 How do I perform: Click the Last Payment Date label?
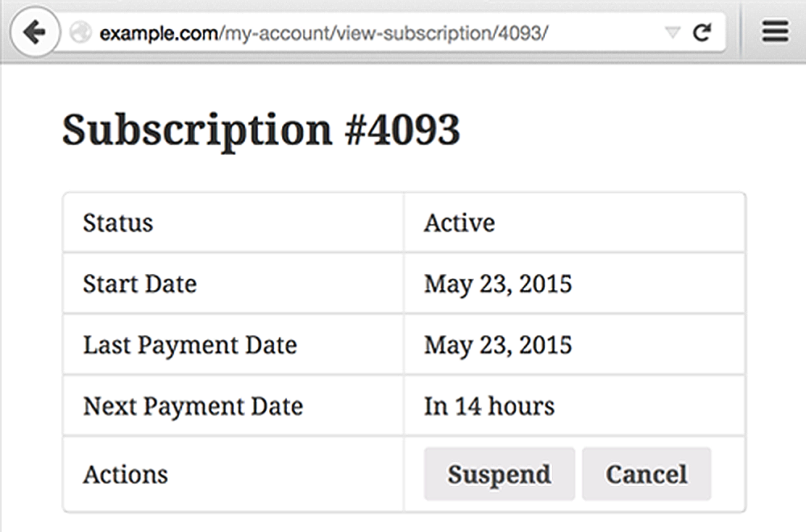pos(190,345)
